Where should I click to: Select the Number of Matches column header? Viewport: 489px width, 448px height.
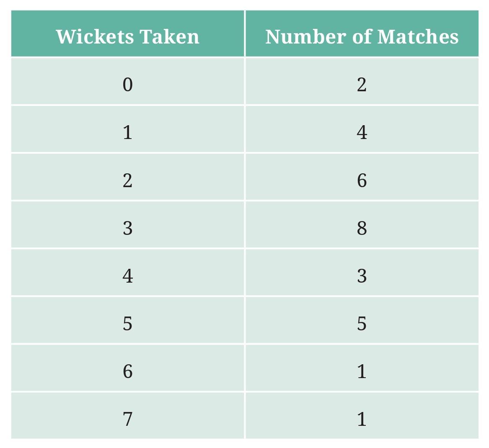(362, 36)
